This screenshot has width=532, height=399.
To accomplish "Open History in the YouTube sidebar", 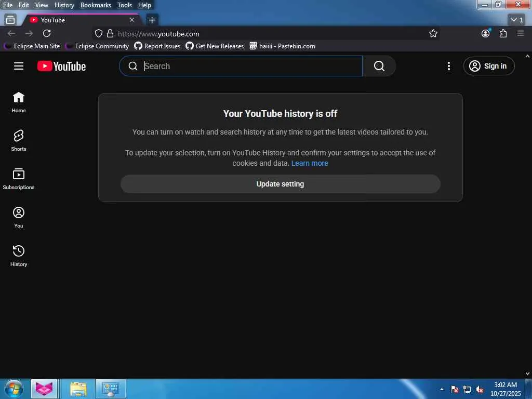I will [19, 256].
